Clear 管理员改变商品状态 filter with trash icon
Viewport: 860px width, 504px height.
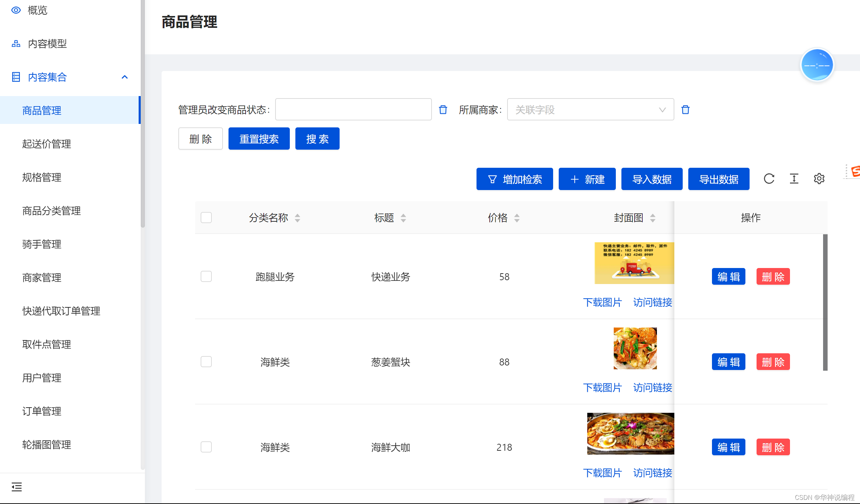pyautogui.click(x=443, y=110)
